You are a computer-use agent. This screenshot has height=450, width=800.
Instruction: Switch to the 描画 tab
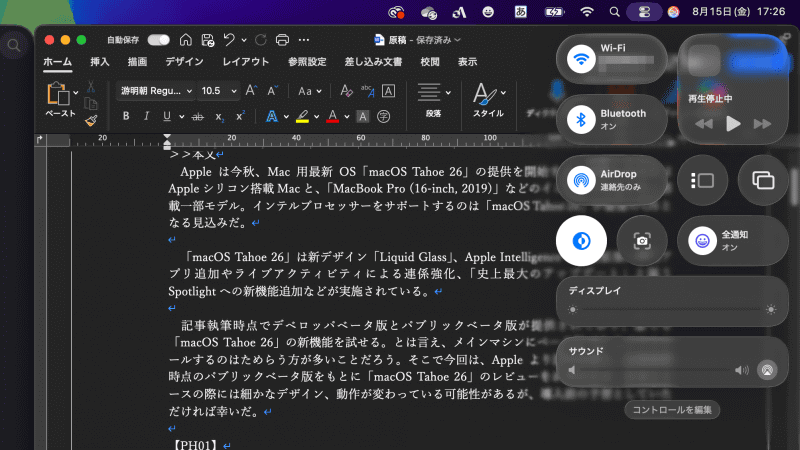[x=137, y=62]
